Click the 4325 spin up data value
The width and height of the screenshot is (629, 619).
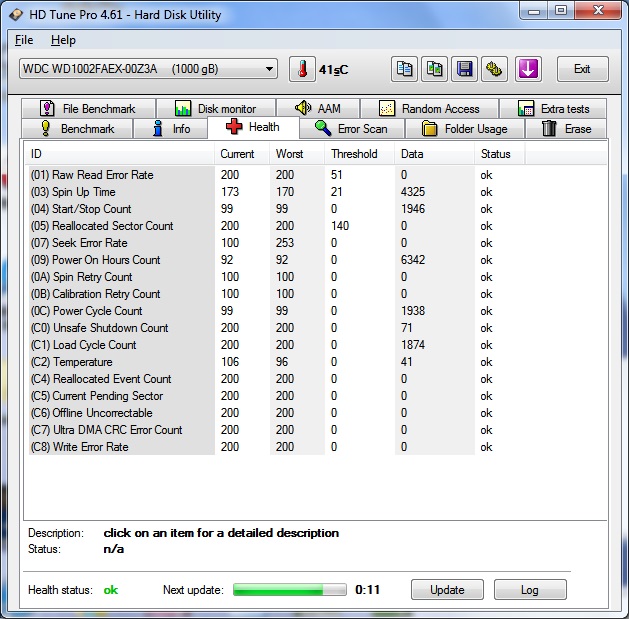coord(413,192)
